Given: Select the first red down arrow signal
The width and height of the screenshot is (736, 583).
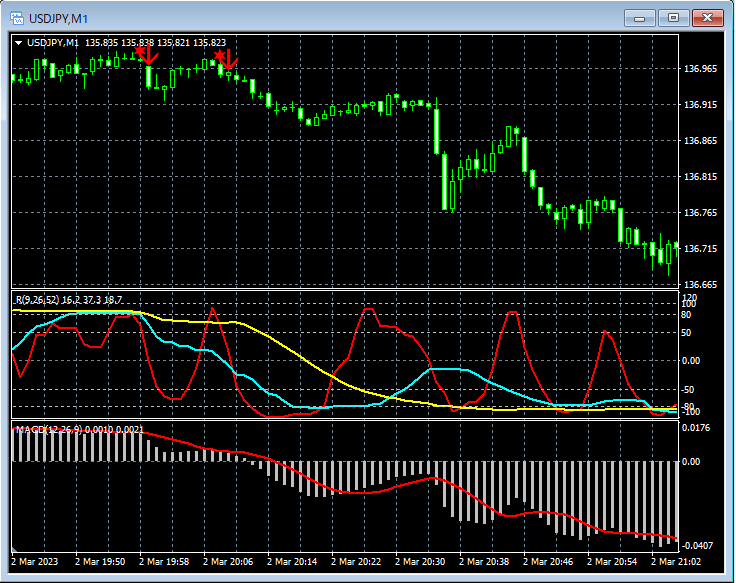Looking at the screenshot, I should [147, 56].
